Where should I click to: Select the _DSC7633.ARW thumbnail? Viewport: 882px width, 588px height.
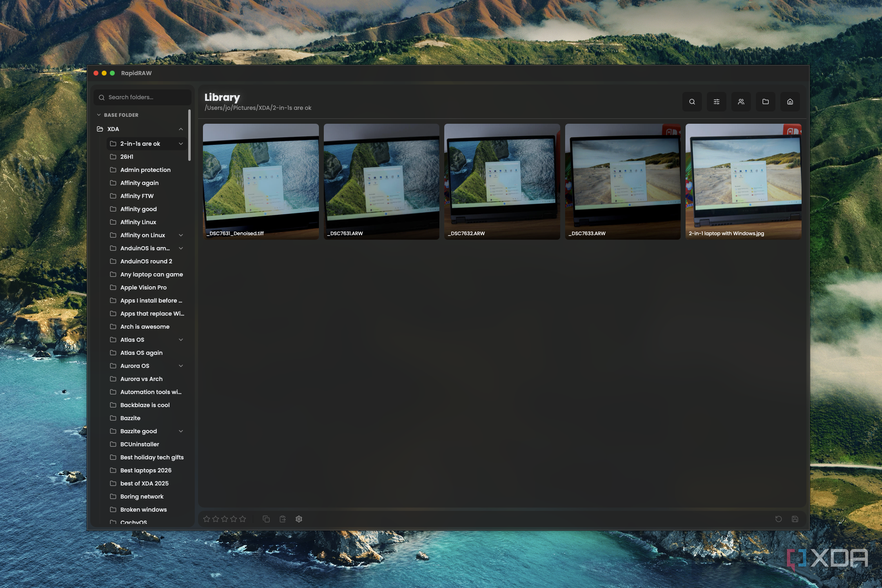click(x=623, y=182)
